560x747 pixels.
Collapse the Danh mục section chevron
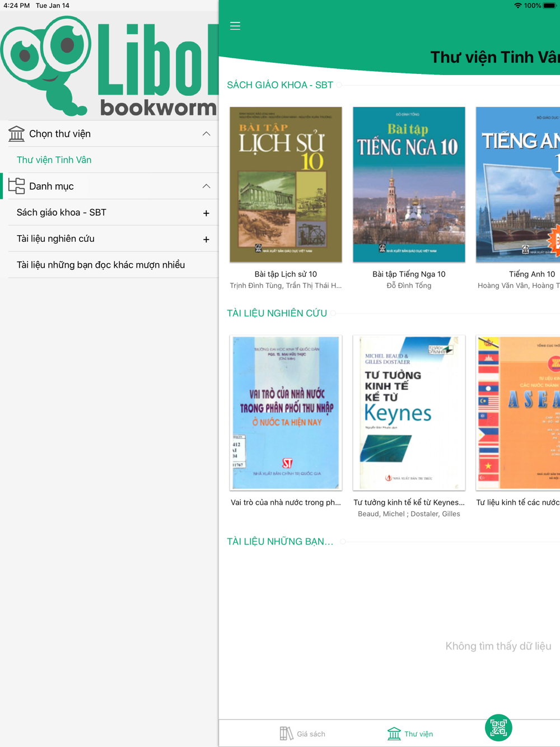coord(206,186)
